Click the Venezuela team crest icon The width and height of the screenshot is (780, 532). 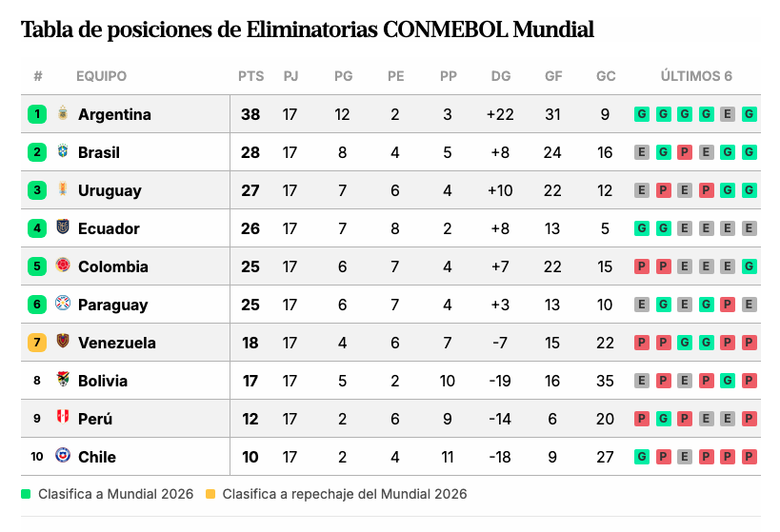(x=63, y=341)
